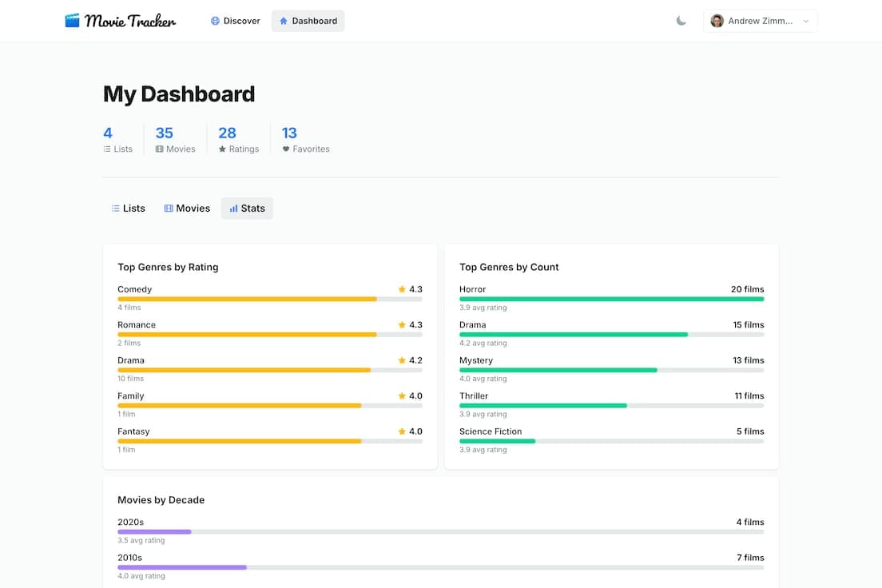Click the Andrew Zimm... username
The width and height of the screenshot is (882, 588).
point(760,21)
